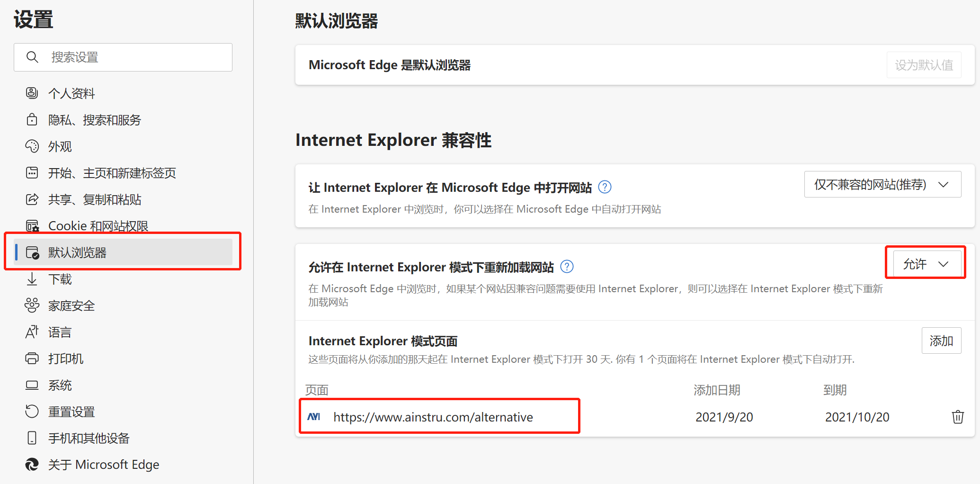
Task: Click the magnifier icon in search settings box
Action: pos(32,57)
